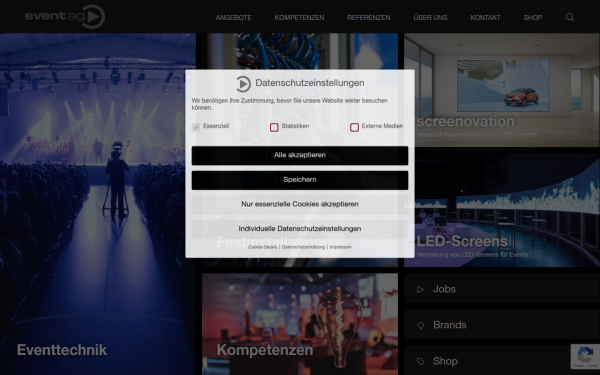The image size is (600, 375).
Task: Open the Shop link row
Action: point(502,361)
